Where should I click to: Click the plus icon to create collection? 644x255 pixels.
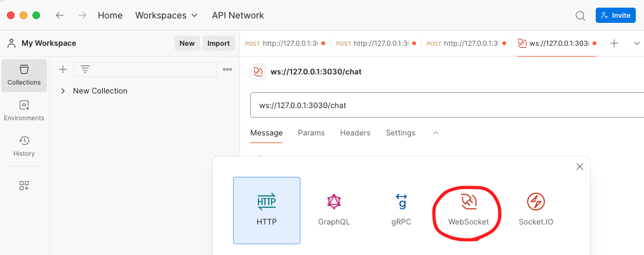pos(63,69)
